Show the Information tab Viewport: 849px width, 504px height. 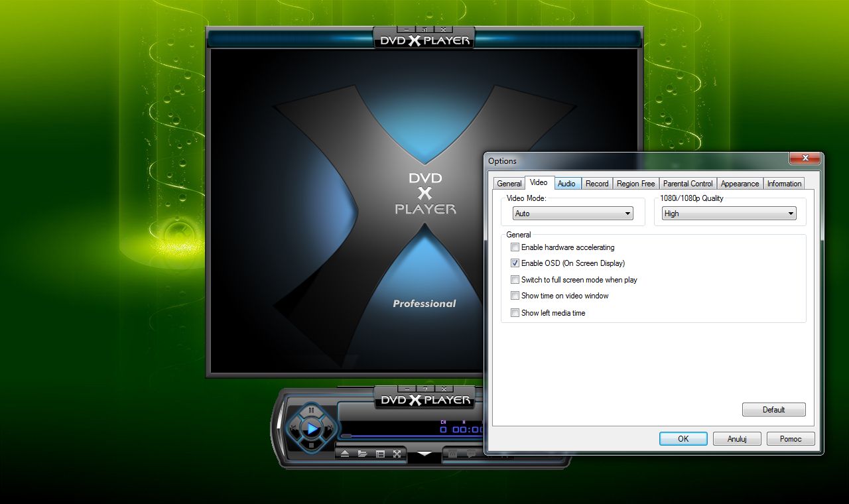784,184
